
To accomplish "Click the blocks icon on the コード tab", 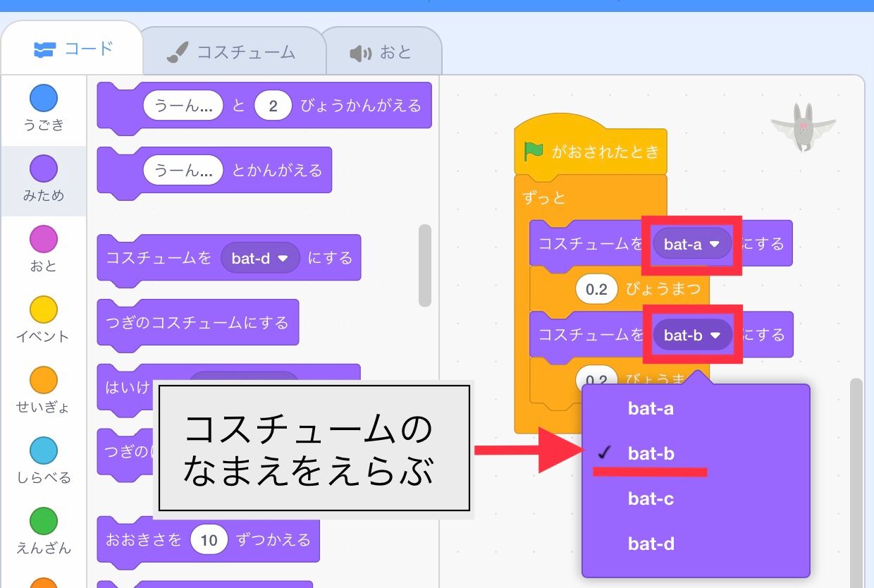I will (47, 49).
